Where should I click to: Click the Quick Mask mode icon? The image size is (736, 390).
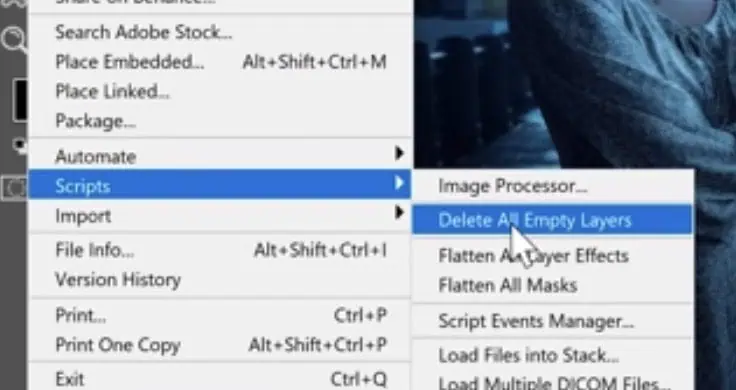(x=14, y=188)
